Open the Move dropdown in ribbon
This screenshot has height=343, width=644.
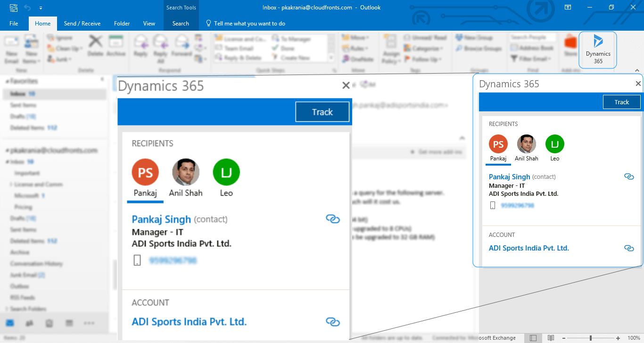point(355,38)
